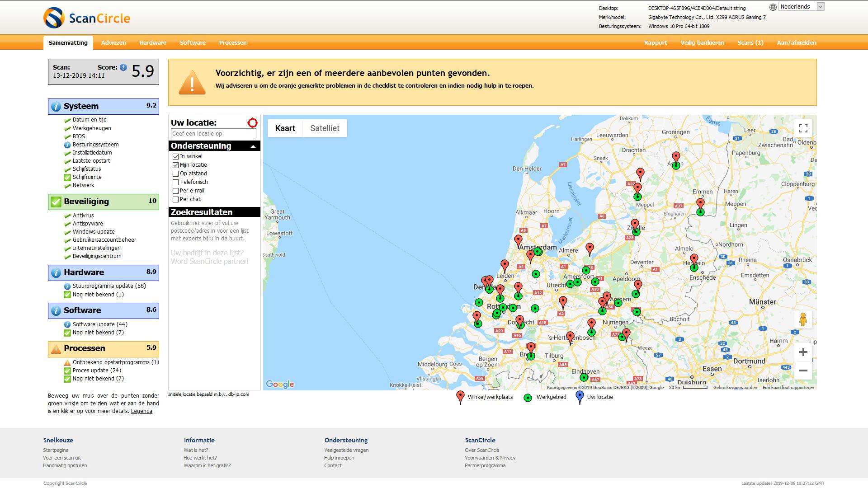Open the Hardware tab
This screenshot has width=868, height=488.
tap(152, 43)
